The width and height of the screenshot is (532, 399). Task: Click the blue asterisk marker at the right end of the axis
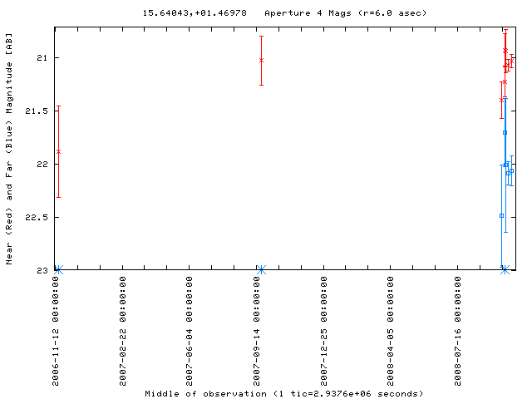[x=505, y=270]
